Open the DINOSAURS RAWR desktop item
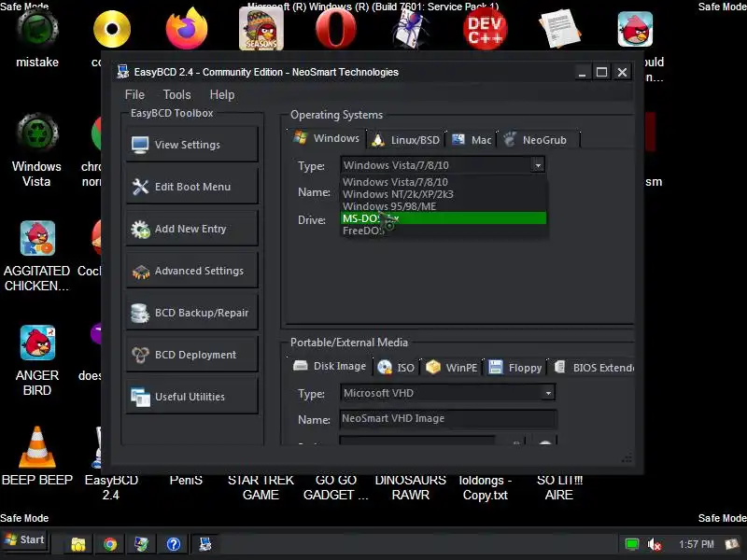The width and height of the screenshot is (747, 560). (x=410, y=487)
